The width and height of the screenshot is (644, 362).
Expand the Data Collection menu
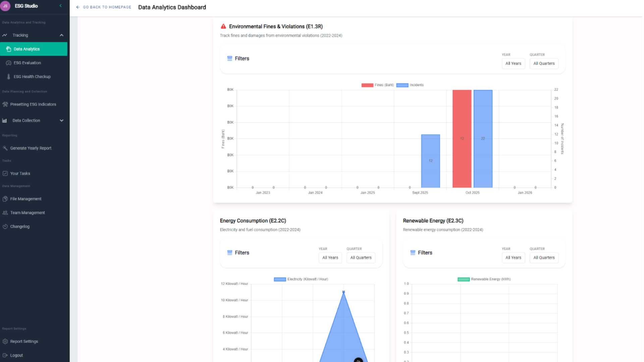tap(61, 121)
